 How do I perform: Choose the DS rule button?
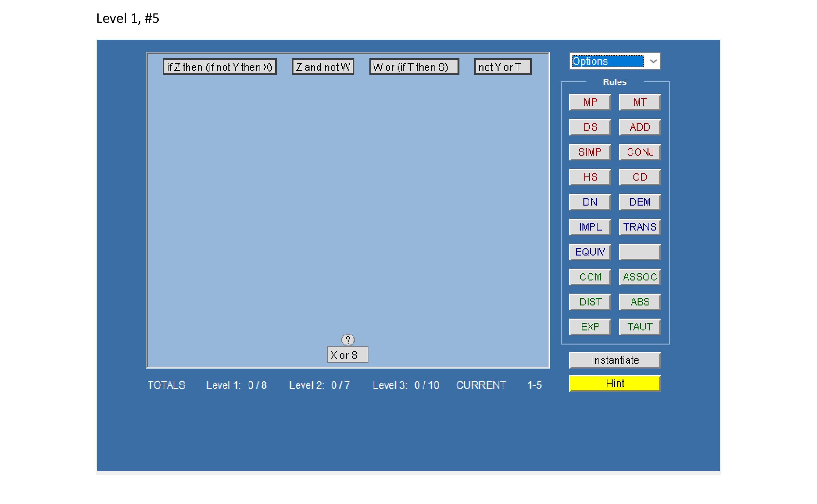coord(590,127)
